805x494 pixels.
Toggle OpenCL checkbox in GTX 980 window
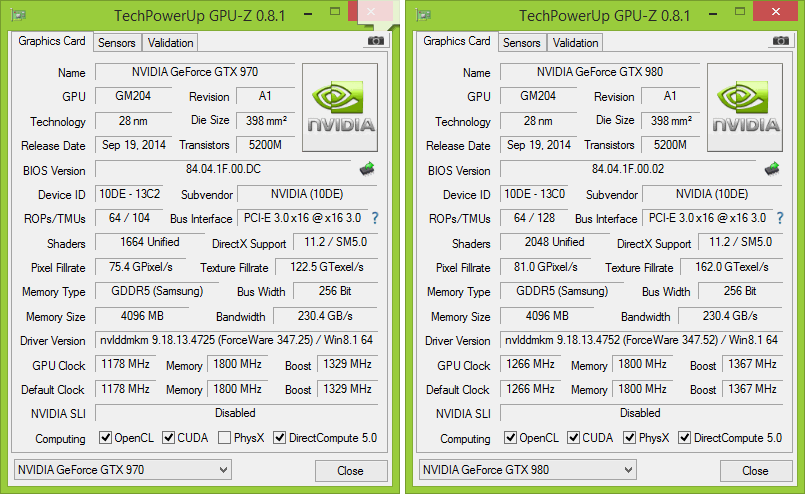pos(510,438)
